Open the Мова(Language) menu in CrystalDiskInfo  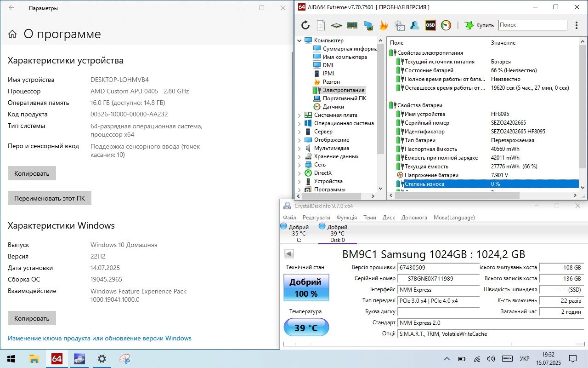(454, 218)
